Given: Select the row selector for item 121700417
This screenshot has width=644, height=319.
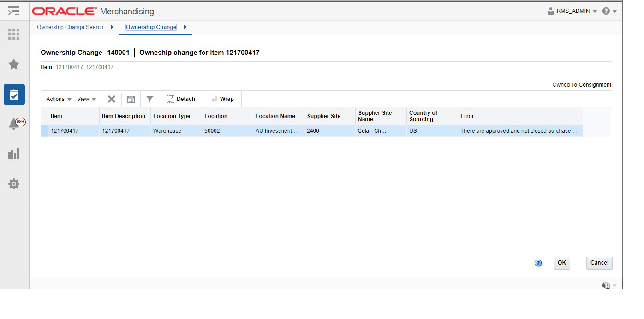Looking at the screenshot, I should point(44,131).
